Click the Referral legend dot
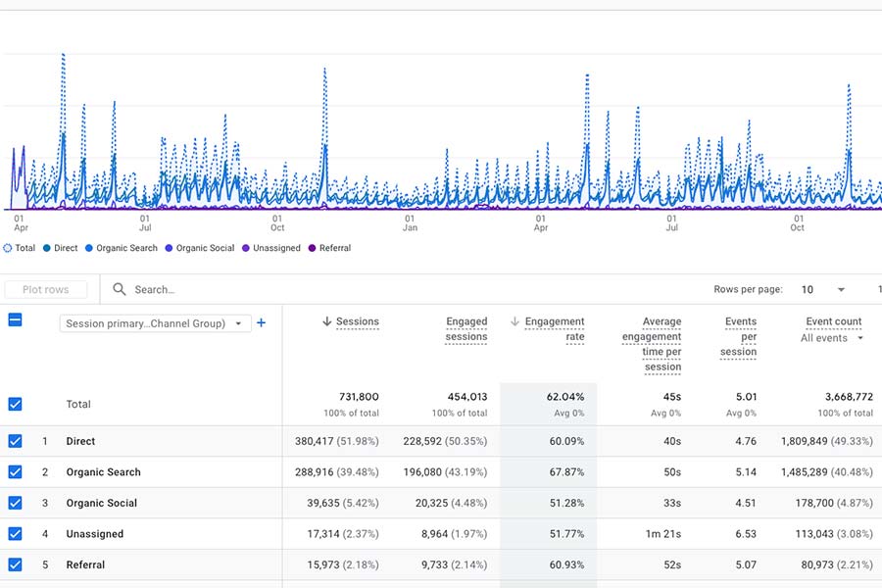The width and height of the screenshot is (882, 588). (x=310, y=248)
